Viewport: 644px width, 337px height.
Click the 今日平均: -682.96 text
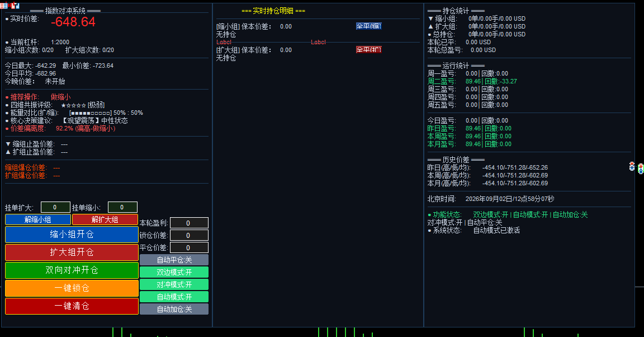[30, 73]
